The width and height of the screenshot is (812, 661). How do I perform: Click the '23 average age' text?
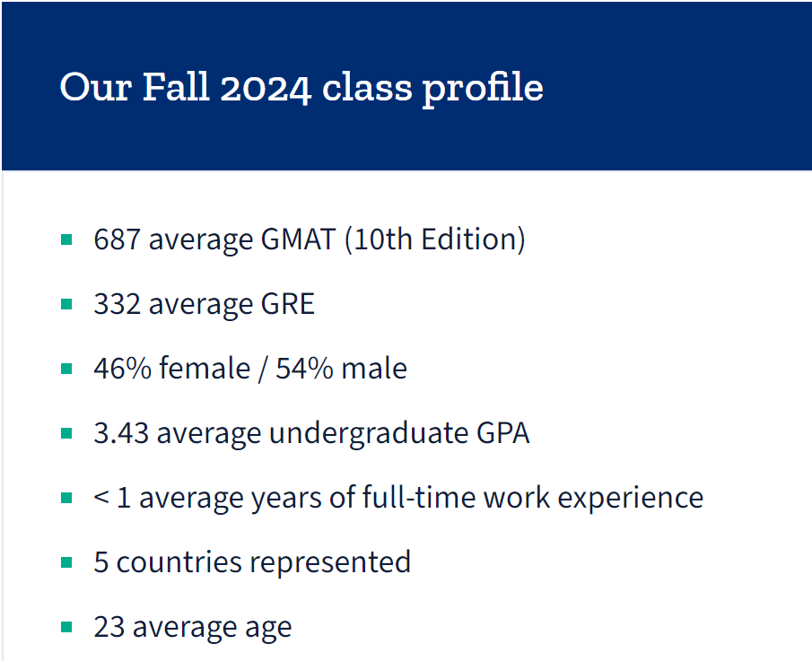pyautogui.click(x=193, y=627)
